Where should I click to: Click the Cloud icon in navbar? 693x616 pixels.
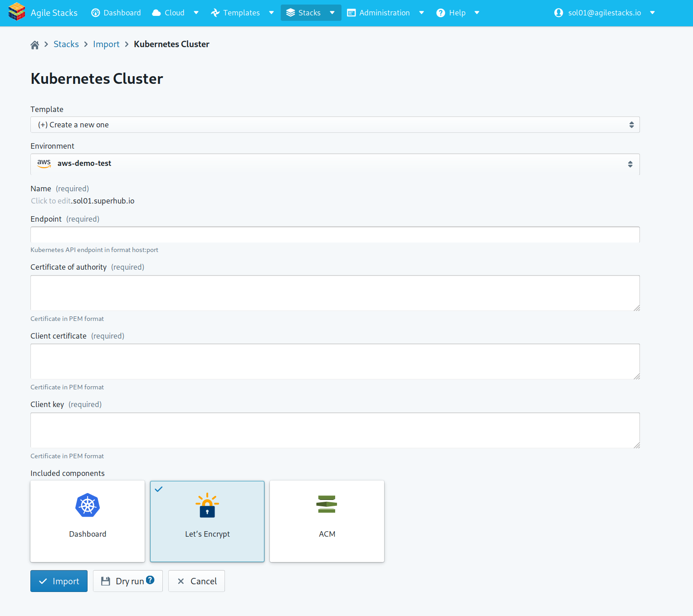156,13
